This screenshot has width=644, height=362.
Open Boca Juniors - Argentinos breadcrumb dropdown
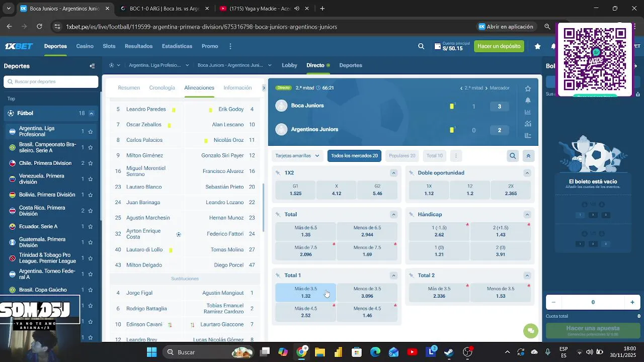[x=234, y=65]
